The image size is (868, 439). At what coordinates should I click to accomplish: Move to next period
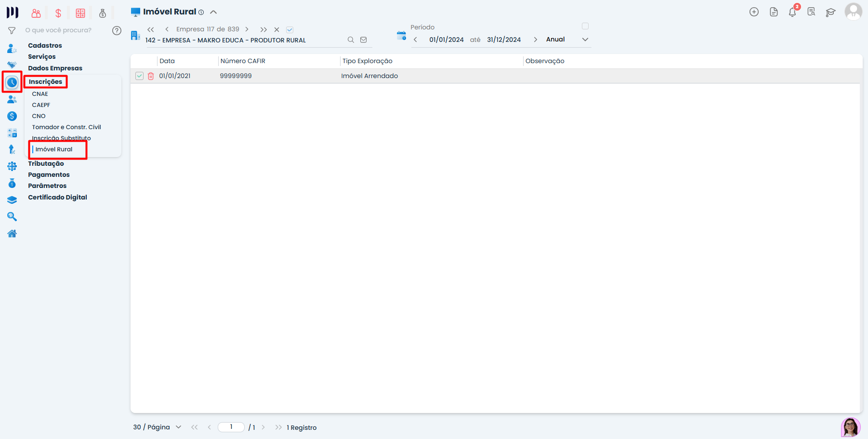(x=535, y=40)
